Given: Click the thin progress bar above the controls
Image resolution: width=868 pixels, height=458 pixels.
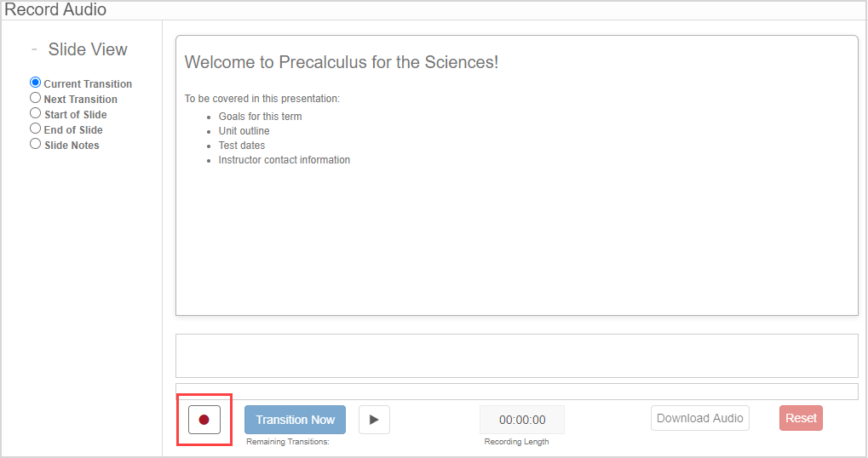Looking at the screenshot, I should click(x=516, y=392).
